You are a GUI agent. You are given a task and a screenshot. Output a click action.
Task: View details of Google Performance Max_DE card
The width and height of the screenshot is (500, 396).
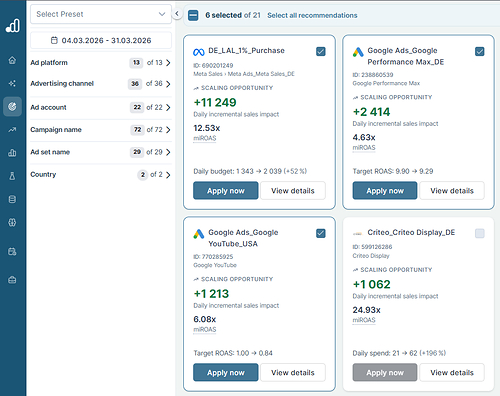tap(452, 191)
